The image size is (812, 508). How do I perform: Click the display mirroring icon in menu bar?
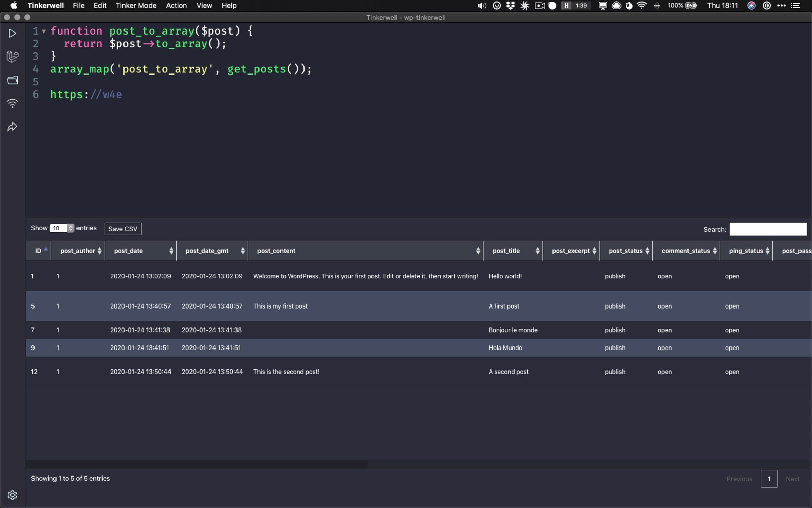click(603, 5)
